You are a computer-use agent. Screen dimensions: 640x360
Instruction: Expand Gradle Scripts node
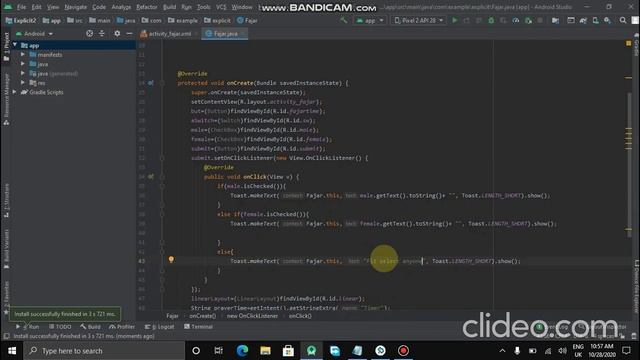(x=15, y=92)
